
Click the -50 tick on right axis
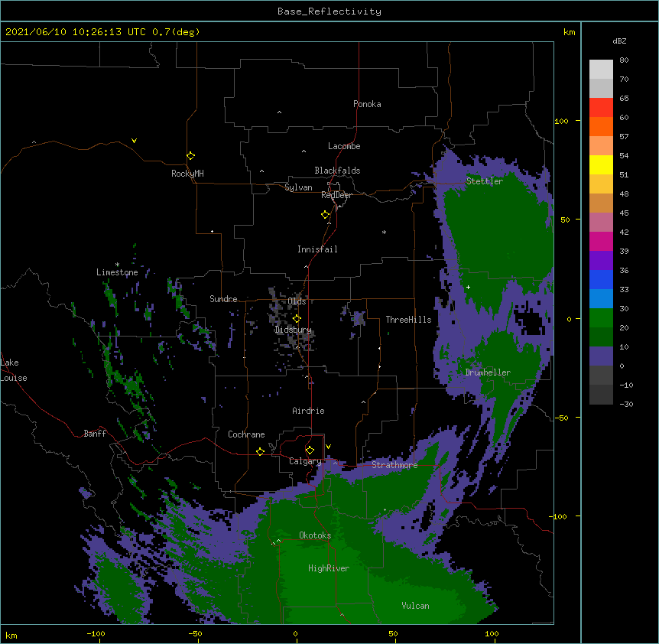click(x=561, y=418)
